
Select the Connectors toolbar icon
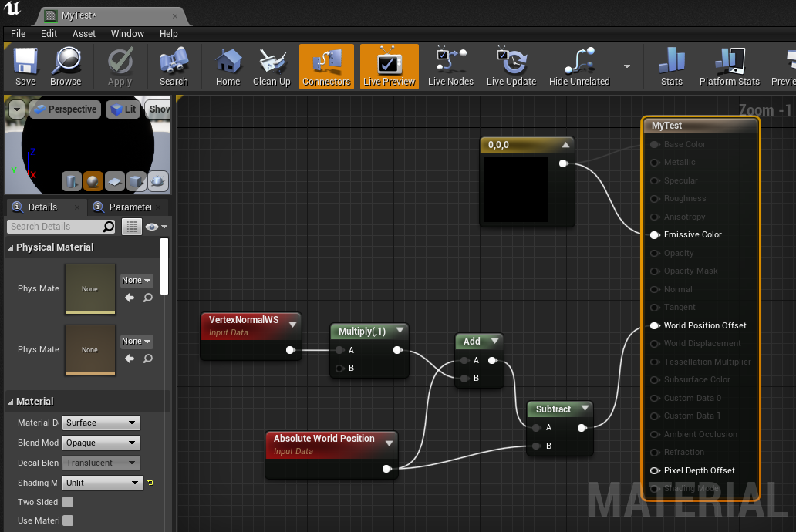click(326, 66)
